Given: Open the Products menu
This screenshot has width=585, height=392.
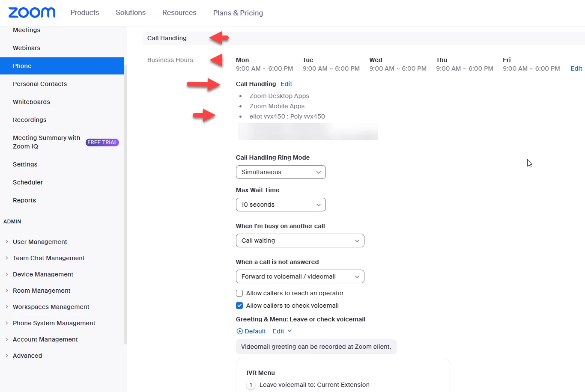Looking at the screenshot, I should 85,13.
